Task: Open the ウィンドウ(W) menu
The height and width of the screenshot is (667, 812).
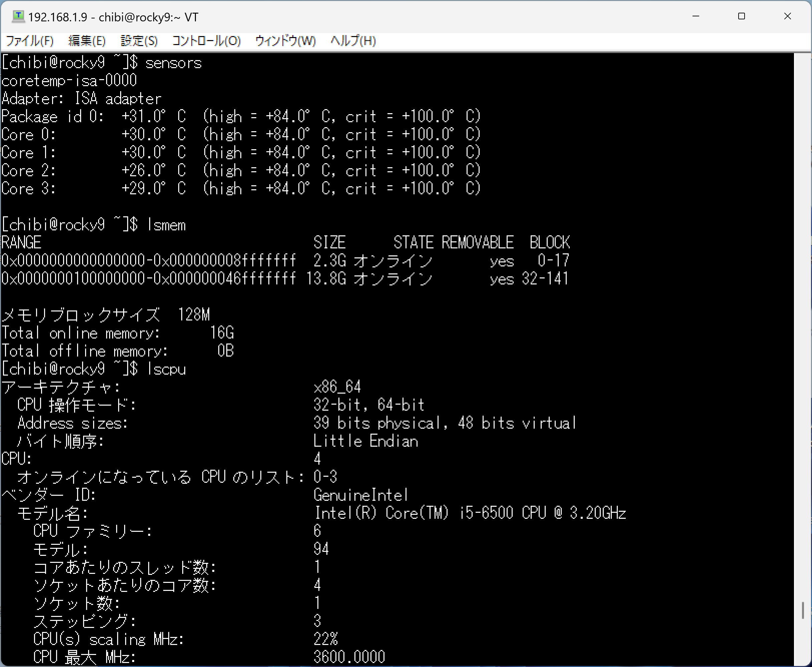Action: pos(285,41)
